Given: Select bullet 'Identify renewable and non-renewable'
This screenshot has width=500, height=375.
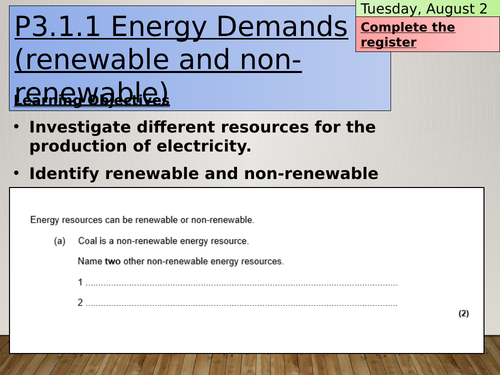Looking at the screenshot, I should (204, 174).
